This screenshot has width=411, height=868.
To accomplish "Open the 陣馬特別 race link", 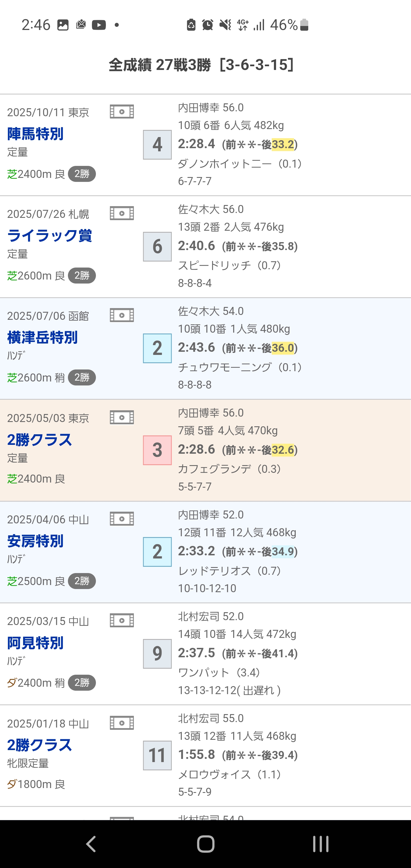I will (x=35, y=134).
